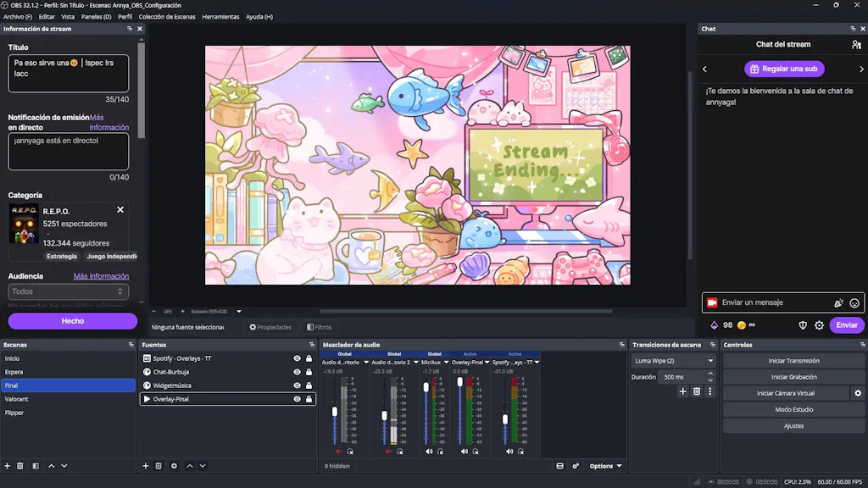868x488 pixels.
Task: Adjust the Overlay-Final volume fader
Action: pyautogui.click(x=460, y=382)
